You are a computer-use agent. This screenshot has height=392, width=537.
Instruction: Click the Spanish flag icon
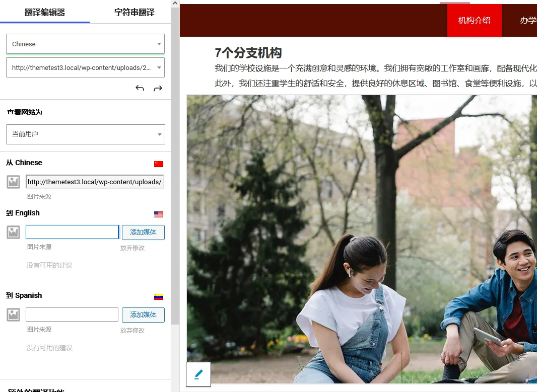pyautogui.click(x=159, y=296)
